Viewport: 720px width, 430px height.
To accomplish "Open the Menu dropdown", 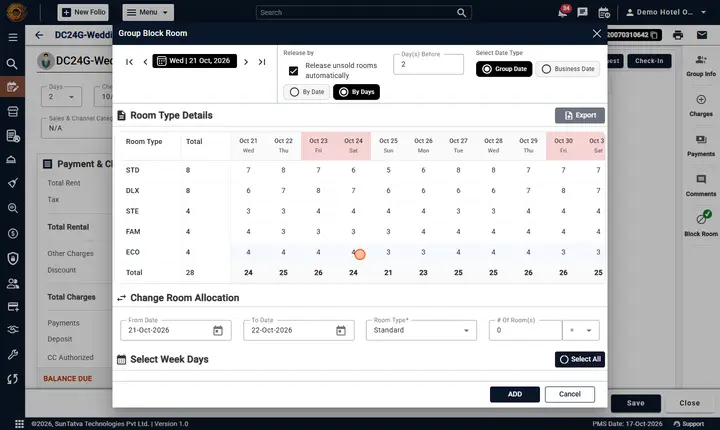I will [148, 12].
